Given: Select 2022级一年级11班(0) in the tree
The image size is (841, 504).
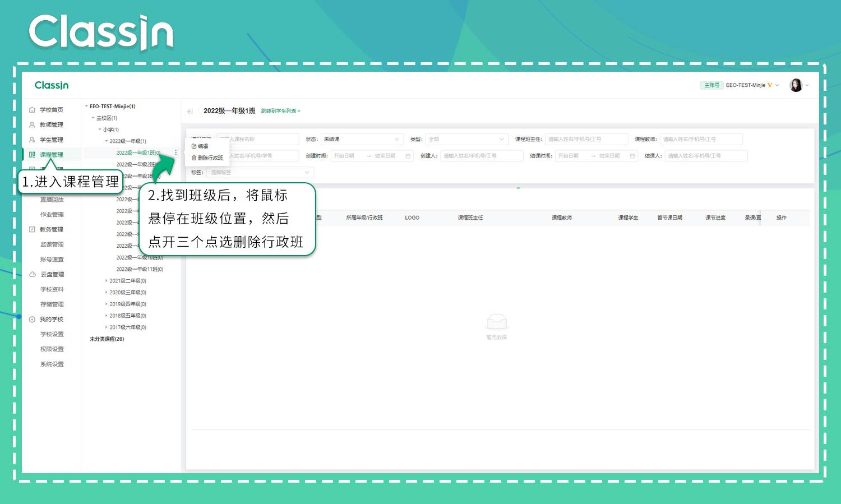Looking at the screenshot, I should [140, 270].
